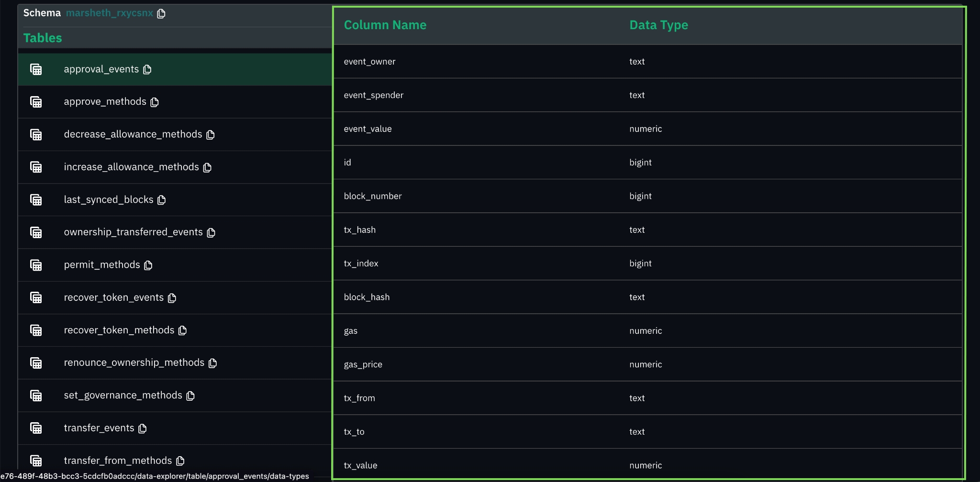
Task: Open the set_governance_methods table
Action: coord(122,395)
